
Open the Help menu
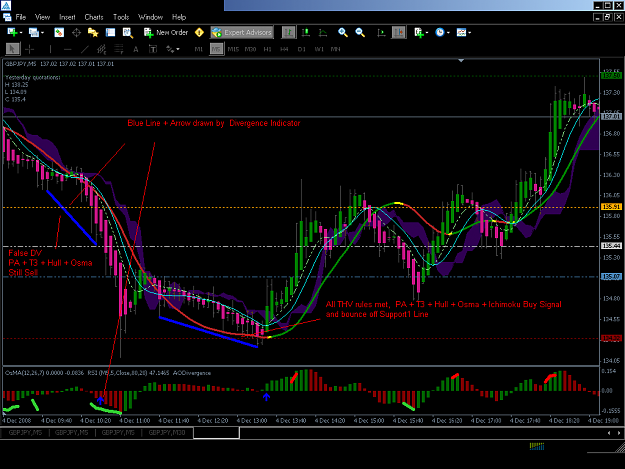pyautogui.click(x=179, y=17)
